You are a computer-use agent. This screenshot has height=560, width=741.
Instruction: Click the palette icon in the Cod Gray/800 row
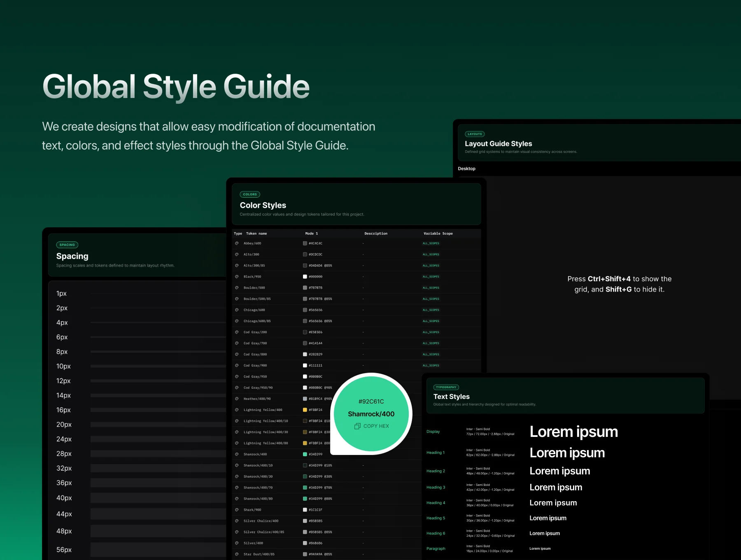[237, 355]
